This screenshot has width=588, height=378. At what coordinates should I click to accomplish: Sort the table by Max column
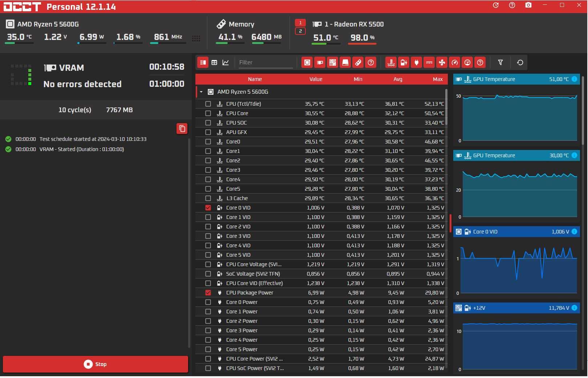coord(438,79)
